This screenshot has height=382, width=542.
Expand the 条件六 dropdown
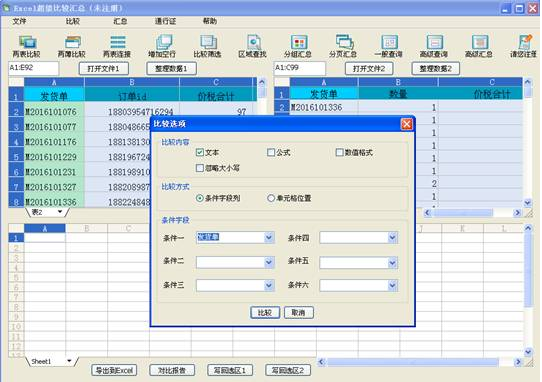(392, 285)
